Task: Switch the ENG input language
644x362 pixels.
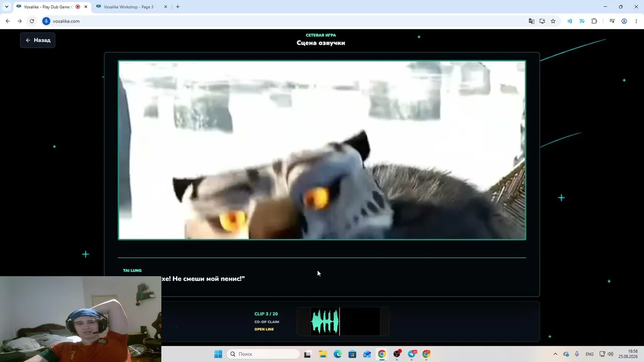Action: [590, 354]
